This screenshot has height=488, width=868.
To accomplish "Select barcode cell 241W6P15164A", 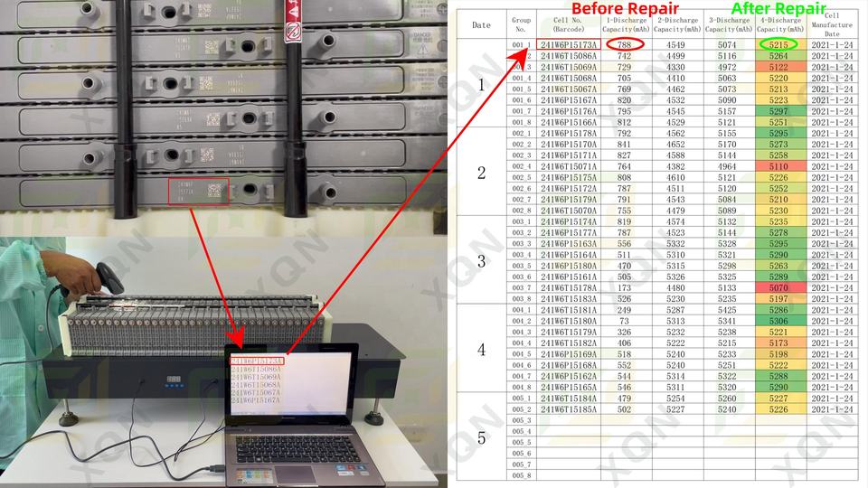I will click(x=569, y=255).
